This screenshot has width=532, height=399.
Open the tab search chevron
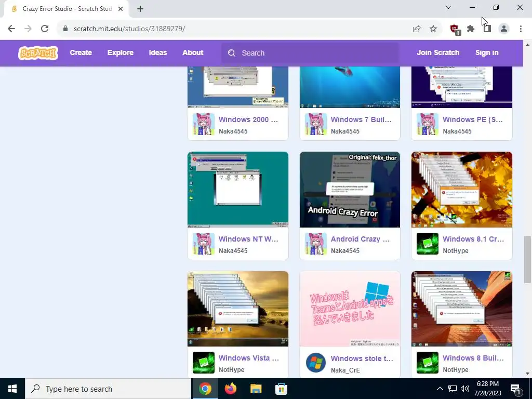[448, 7]
